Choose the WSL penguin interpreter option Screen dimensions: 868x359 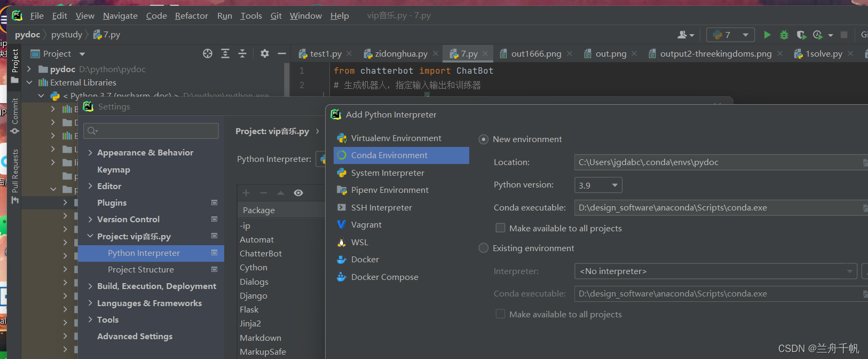359,242
